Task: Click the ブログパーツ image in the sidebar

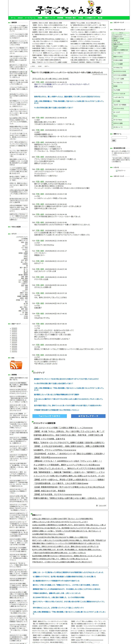Action: pos(121,171)
